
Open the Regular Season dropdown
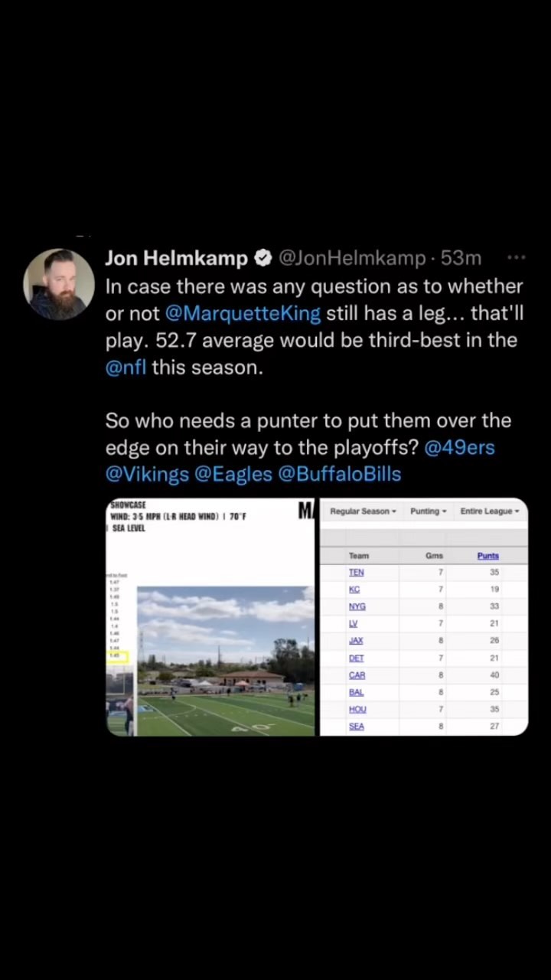pyautogui.click(x=363, y=511)
